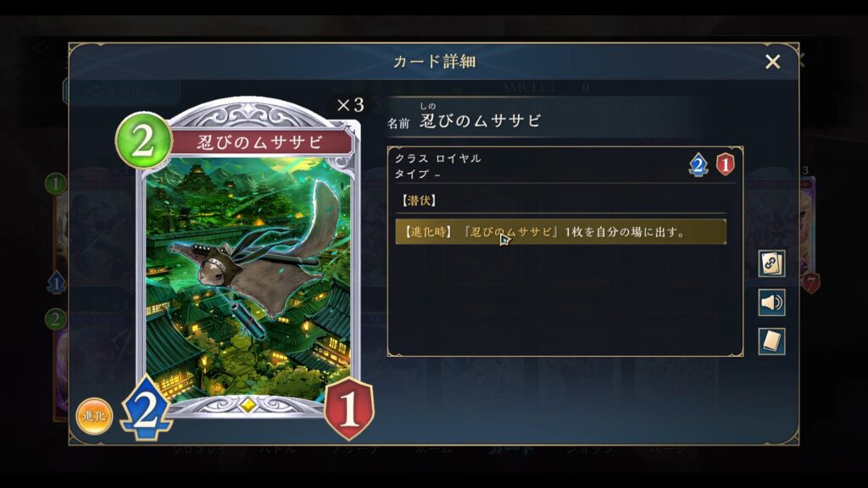Close the カード詳細 dialog with the X
Screen dimensions: 868x488
pos(772,61)
